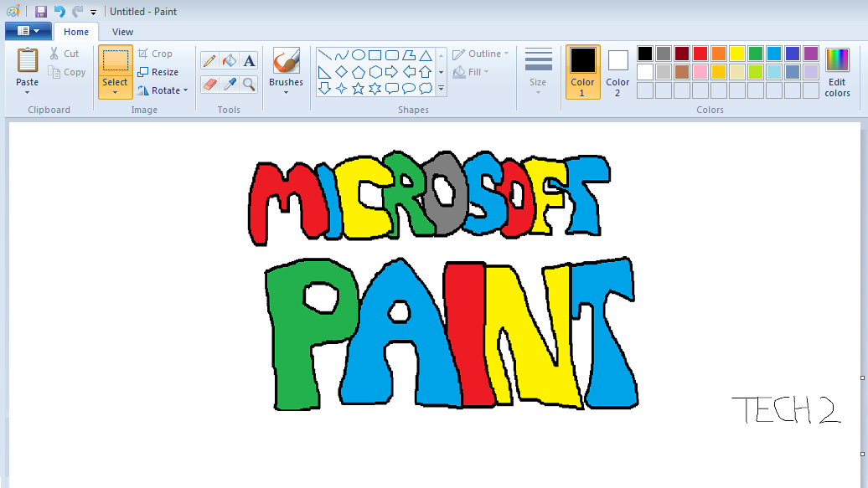Pick the Rounded rectangle shape
The width and height of the screenshot is (868, 488).
[392, 54]
